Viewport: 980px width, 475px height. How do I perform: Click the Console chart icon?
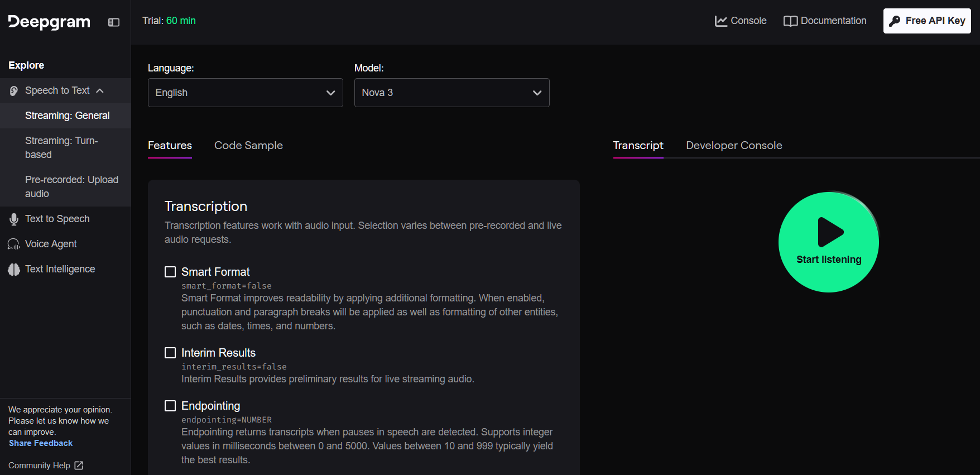click(721, 21)
